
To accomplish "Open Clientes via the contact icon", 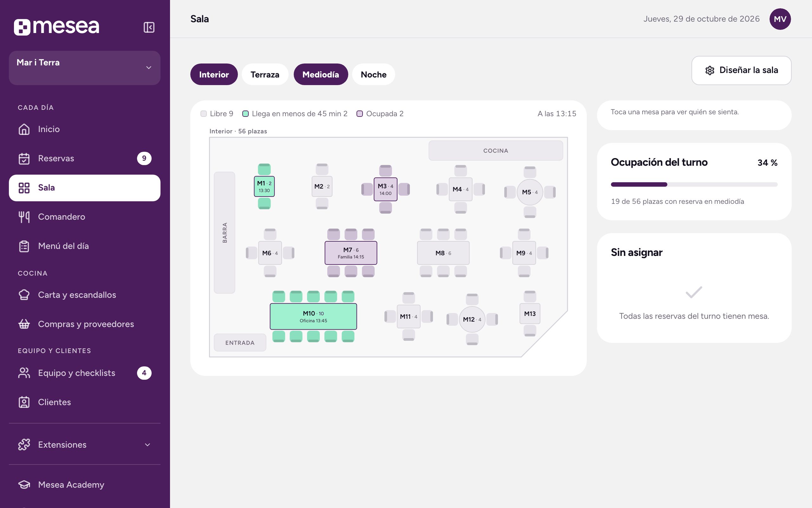I will (x=24, y=402).
